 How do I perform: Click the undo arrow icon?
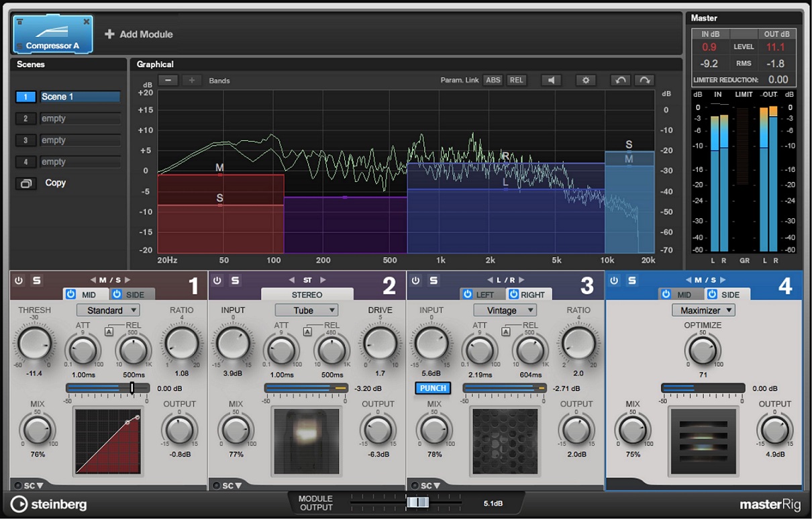point(621,80)
